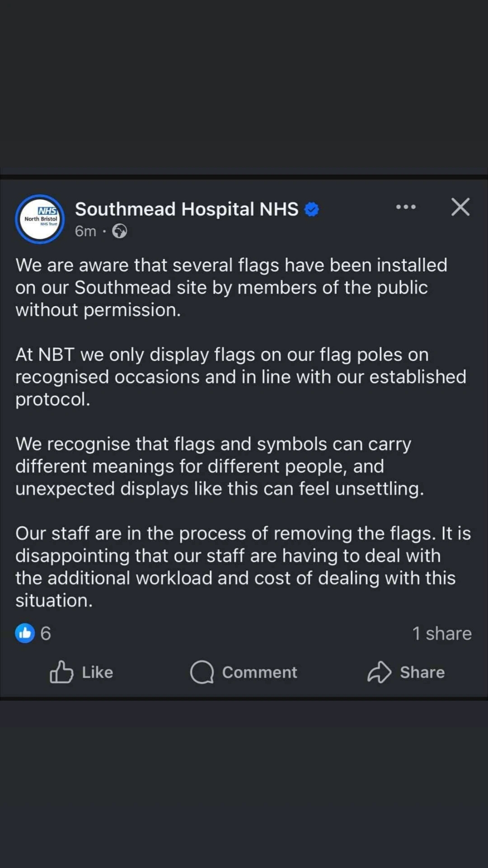The height and width of the screenshot is (868, 488).
Task: Click the paragraph starting "We are aware"
Action: coord(230,288)
